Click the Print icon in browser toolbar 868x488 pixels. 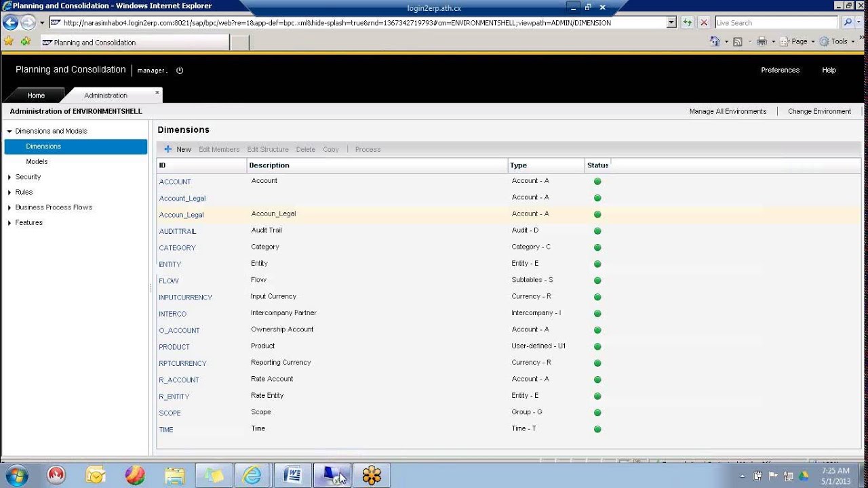point(762,41)
